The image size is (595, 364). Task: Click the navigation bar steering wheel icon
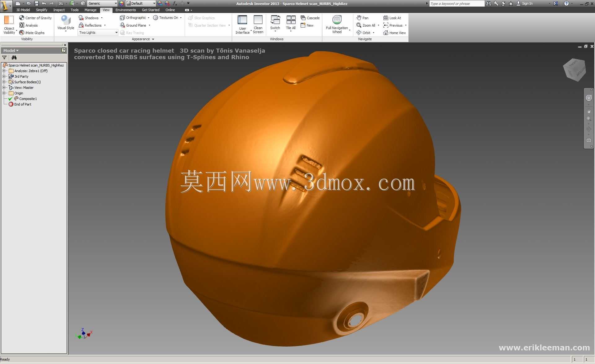click(589, 98)
